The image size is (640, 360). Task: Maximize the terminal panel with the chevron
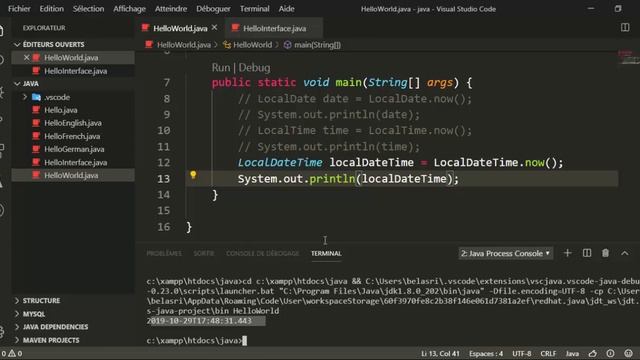[624, 253]
